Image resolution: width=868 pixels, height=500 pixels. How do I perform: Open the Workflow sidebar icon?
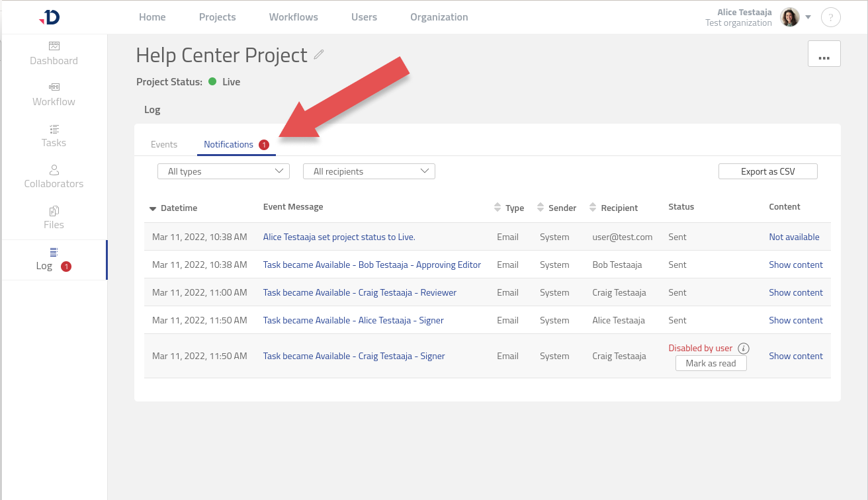(54, 87)
